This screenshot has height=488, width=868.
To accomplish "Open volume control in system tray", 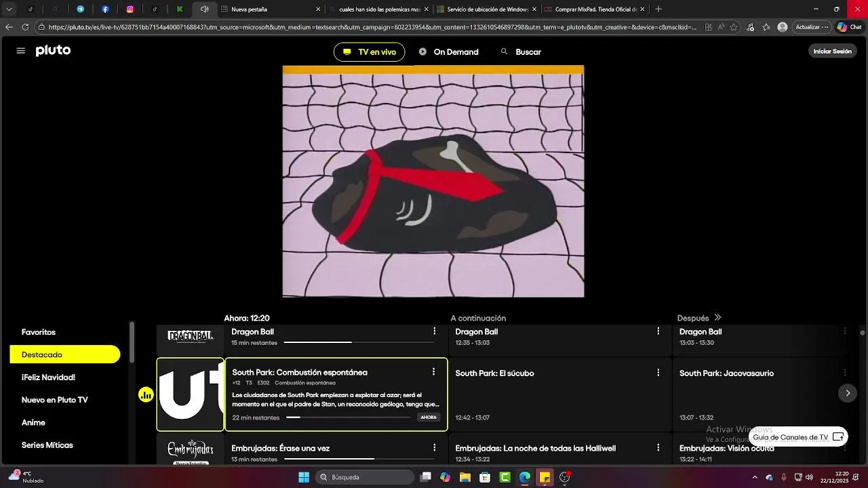I will tap(809, 477).
